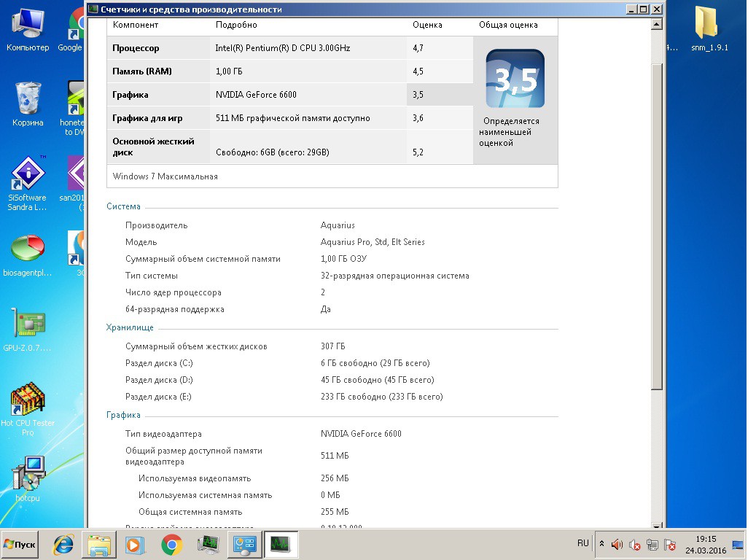Viewport: 756px width, 560px height.
Task: Show hidden tray icons arrow
Action: coord(601,544)
